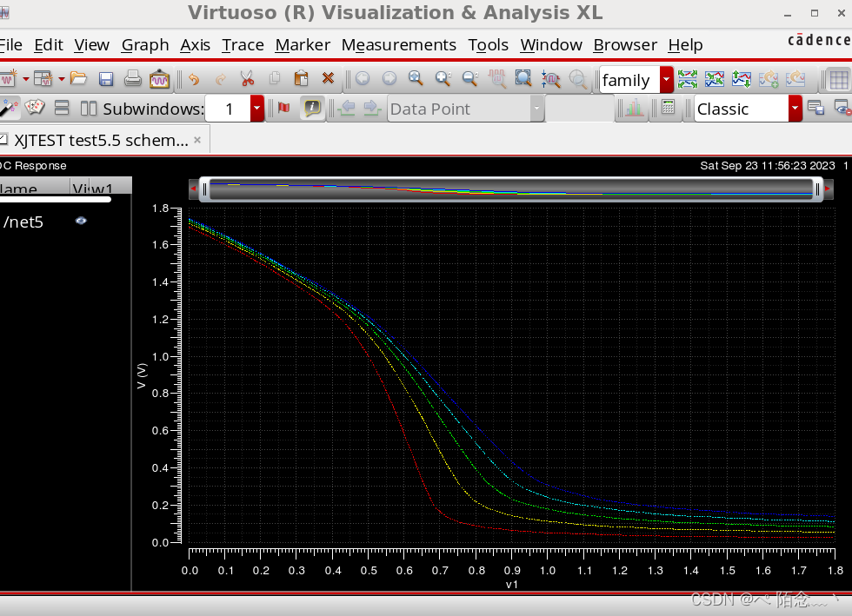Arrange subwindows as side-by-side columns
Image resolution: width=852 pixels, height=616 pixels.
click(x=89, y=109)
